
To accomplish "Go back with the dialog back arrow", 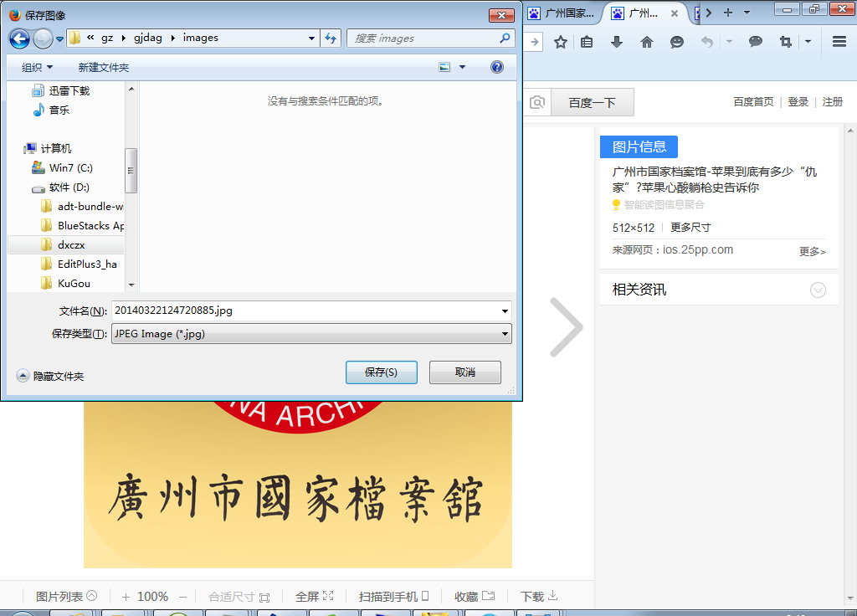I will 20,38.
